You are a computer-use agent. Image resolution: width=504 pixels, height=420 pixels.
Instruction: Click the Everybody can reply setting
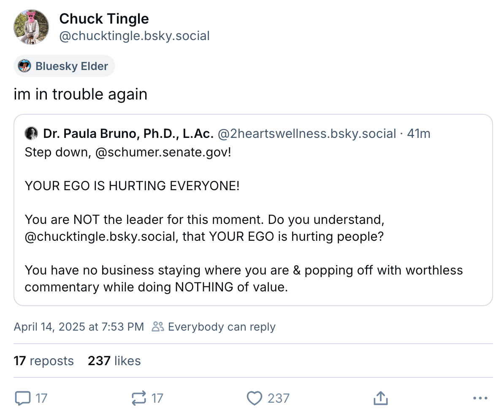click(222, 327)
